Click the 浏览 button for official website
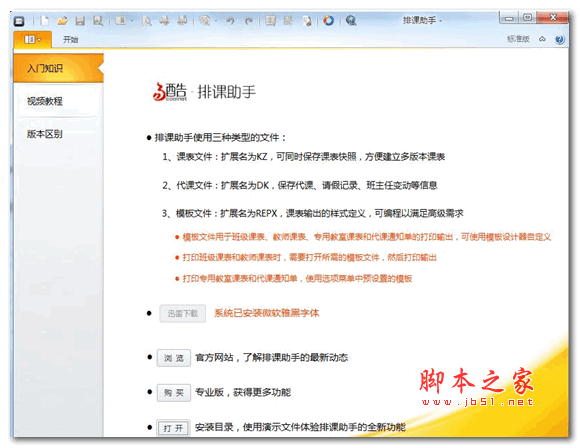 click(174, 358)
